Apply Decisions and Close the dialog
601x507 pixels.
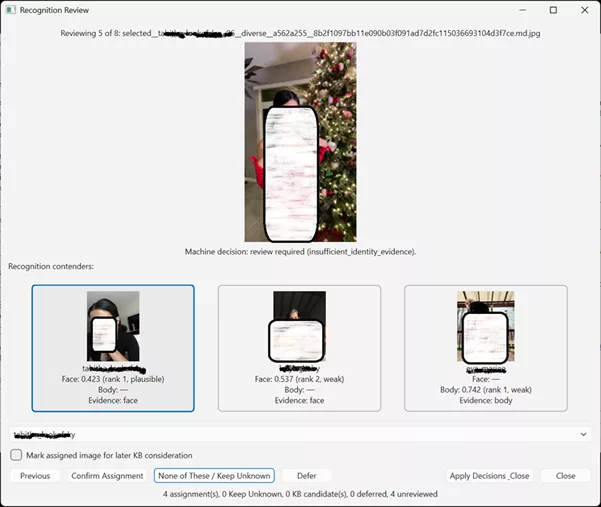(x=489, y=476)
